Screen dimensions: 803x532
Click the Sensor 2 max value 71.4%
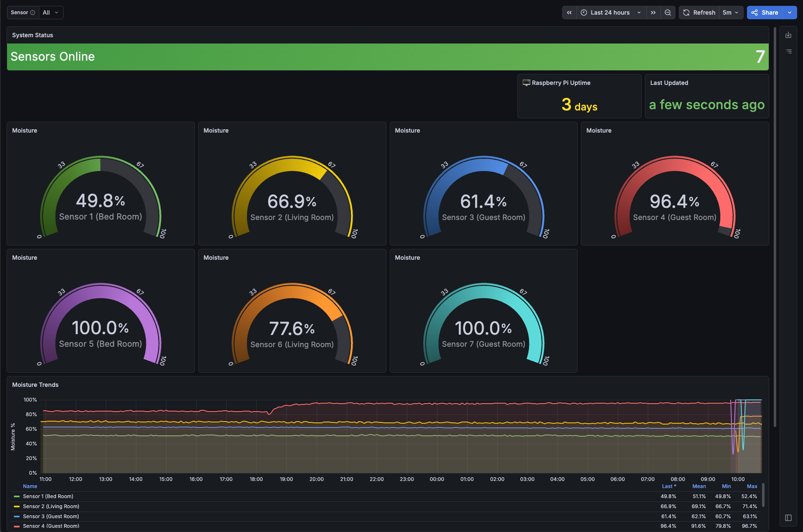click(749, 506)
